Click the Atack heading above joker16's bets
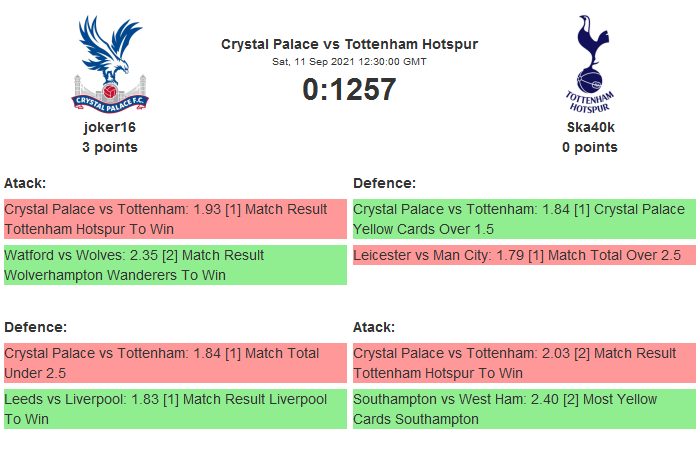700x460 pixels. tap(25, 183)
